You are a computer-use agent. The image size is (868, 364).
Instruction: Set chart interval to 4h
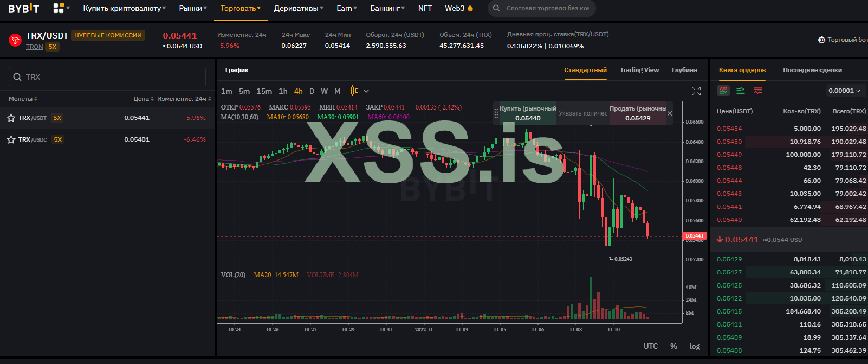click(x=299, y=91)
